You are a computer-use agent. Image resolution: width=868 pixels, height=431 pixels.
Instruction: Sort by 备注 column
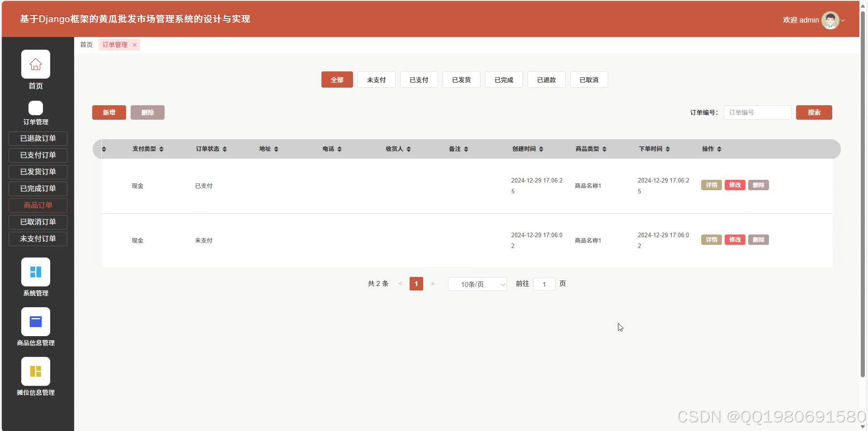[466, 149]
